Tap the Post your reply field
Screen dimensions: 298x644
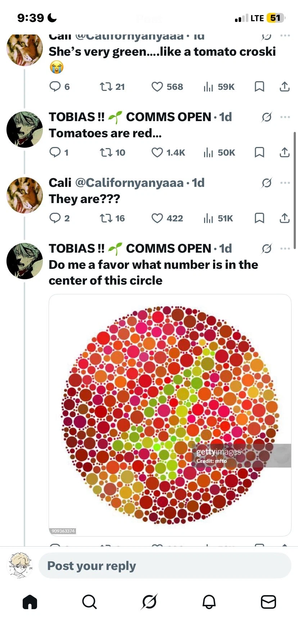pos(164,566)
